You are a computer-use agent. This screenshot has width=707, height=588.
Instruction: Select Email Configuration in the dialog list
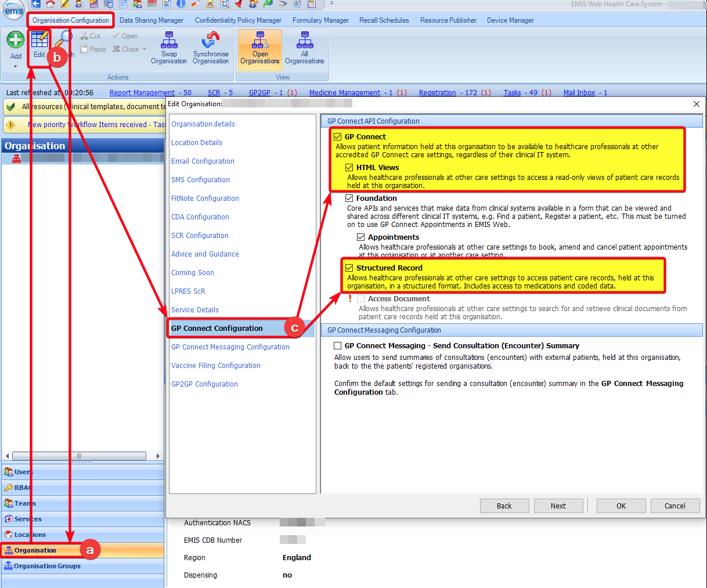(203, 161)
